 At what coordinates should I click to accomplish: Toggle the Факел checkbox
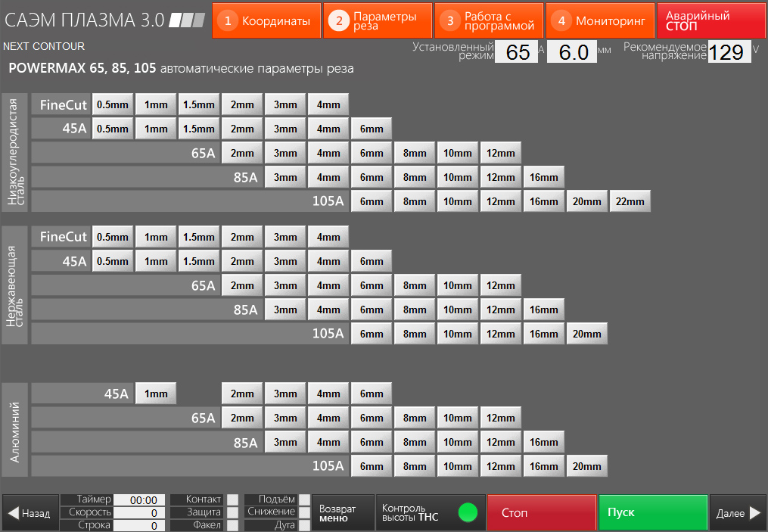pyautogui.click(x=232, y=525)
